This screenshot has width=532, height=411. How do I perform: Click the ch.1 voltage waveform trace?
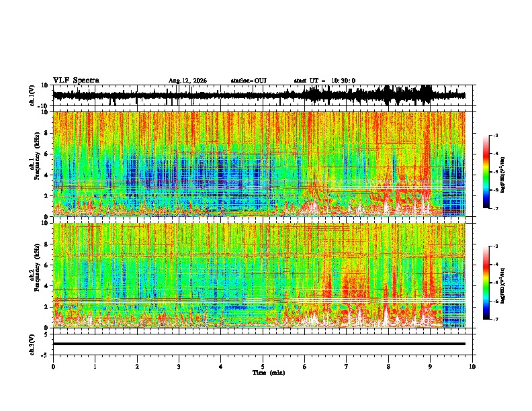pos(259,95)
